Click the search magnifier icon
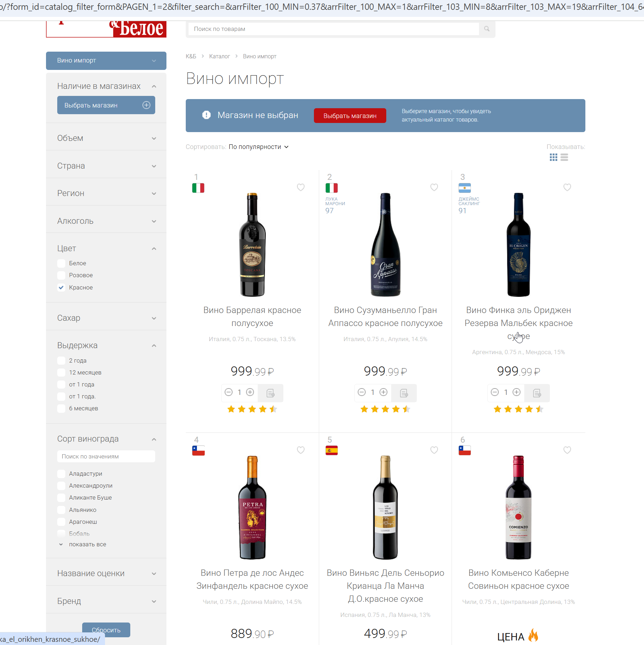 click(487, 29)
